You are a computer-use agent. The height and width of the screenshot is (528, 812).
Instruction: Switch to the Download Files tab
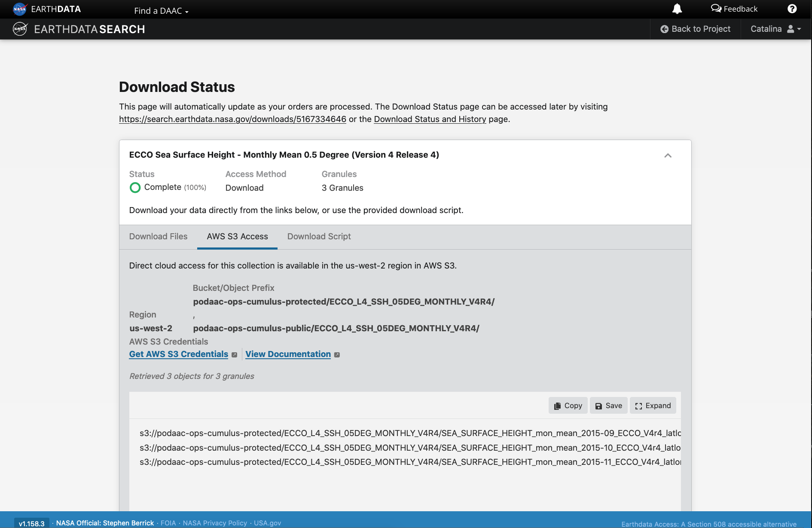click(158, 236)
